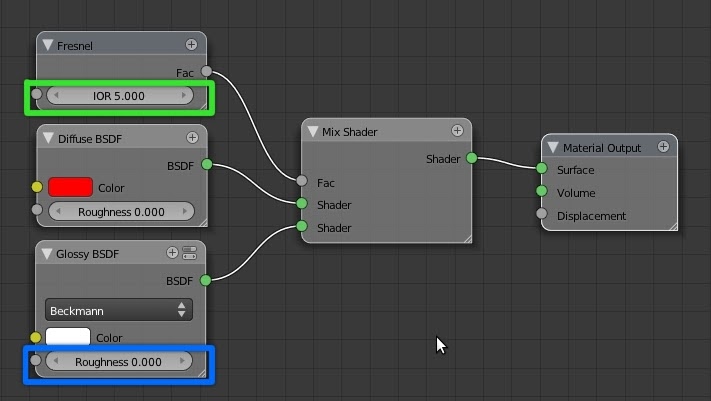The width and height of the screenshot is (711, 401).
Task: Click Mix Shader second Shader input socket
Action: pos(302,226)
